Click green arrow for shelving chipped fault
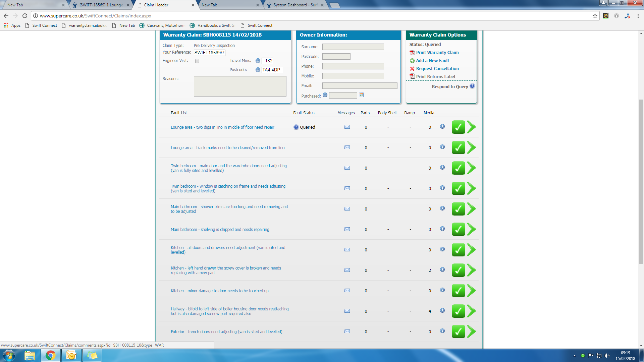 471,229
